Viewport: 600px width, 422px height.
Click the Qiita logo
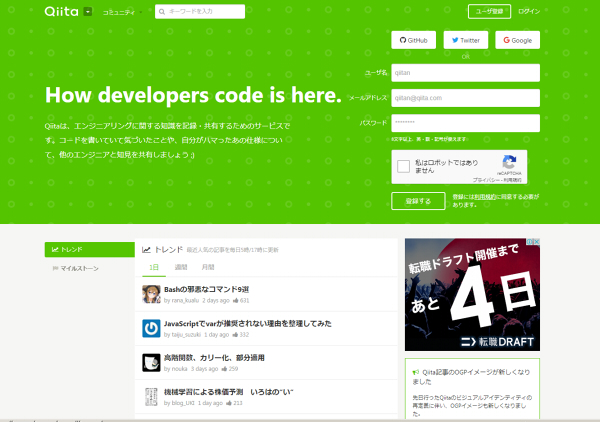click(61, 11)
